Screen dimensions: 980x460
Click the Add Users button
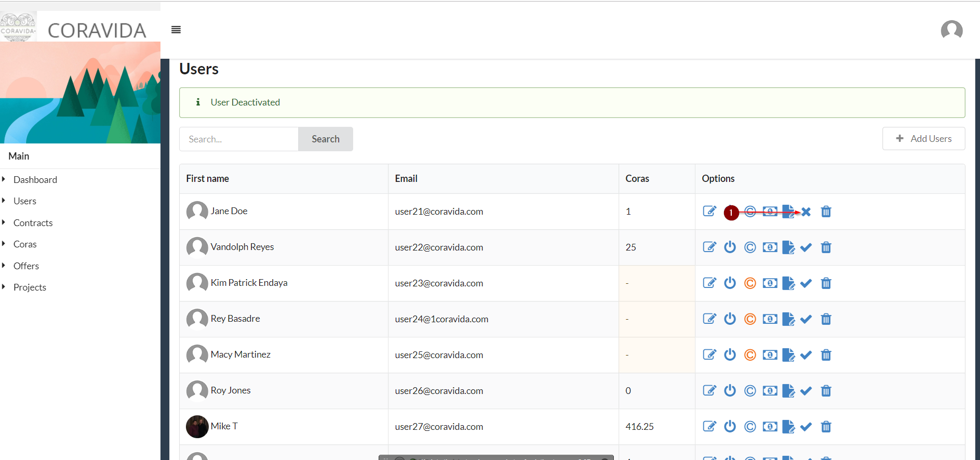(x=923, y=139)
